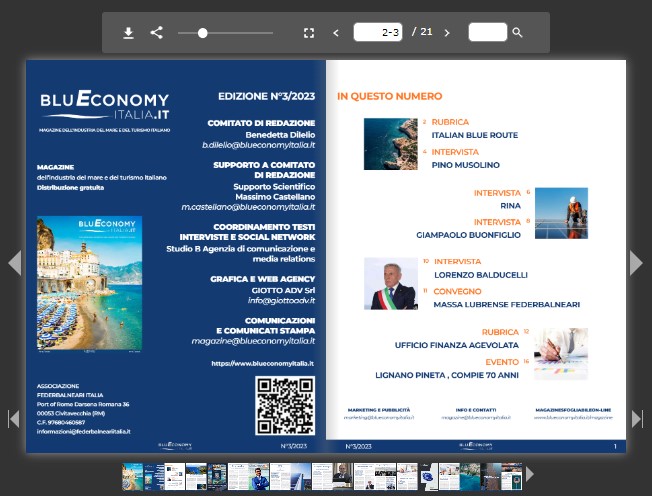Jump to first page icon

(x=14, y=419)
